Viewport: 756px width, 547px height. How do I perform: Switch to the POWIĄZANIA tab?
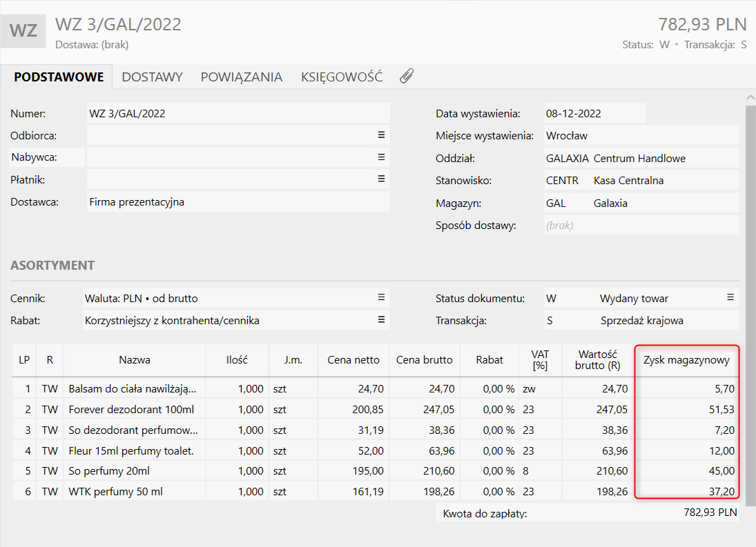[x=242, y=77]
